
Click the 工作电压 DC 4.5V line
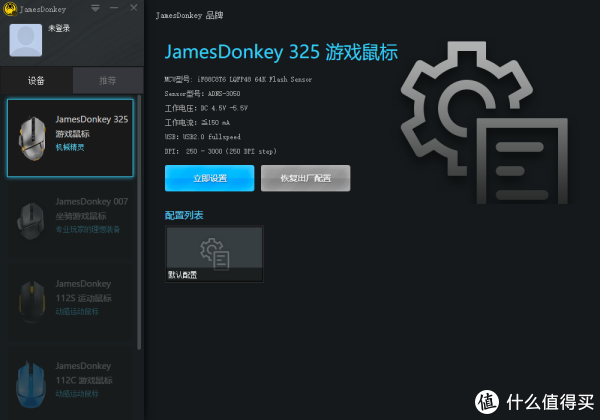coord(206,108)
